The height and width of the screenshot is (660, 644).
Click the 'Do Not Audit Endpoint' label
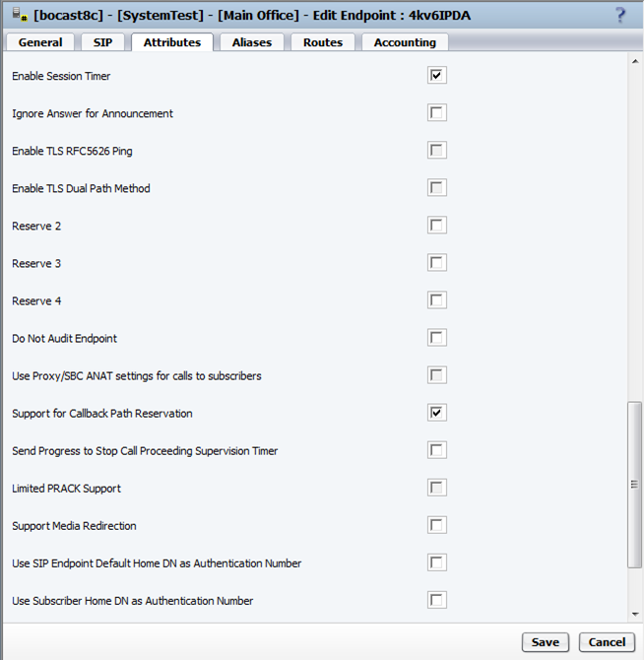point(64,339)
